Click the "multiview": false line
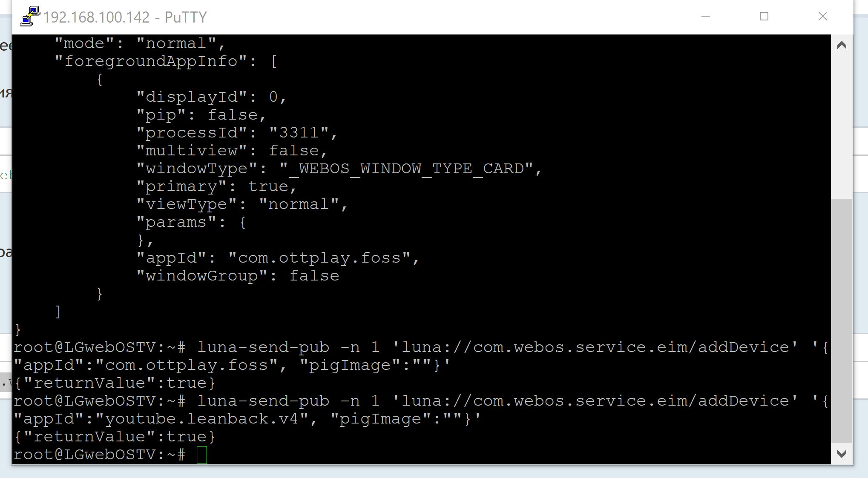The height and width of the screenshot is (478, 868). pos(232,151)
